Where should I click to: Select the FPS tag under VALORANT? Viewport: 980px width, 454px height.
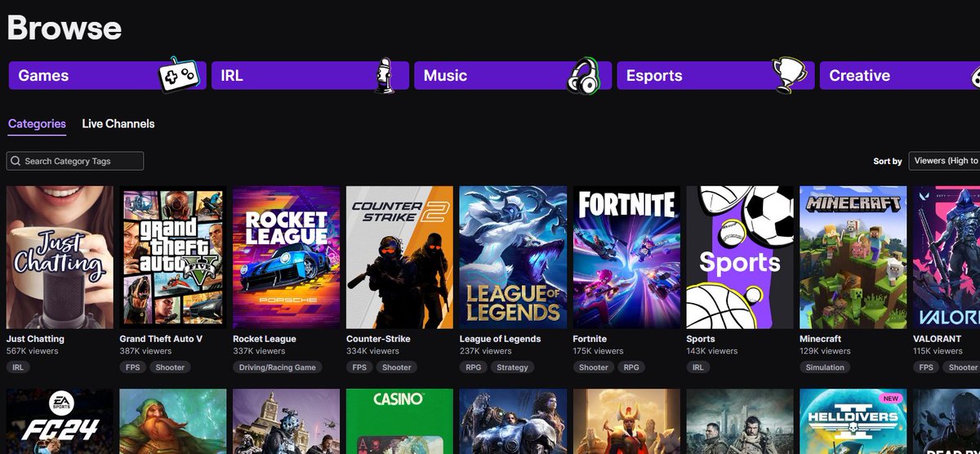click(x=926, y=367)
